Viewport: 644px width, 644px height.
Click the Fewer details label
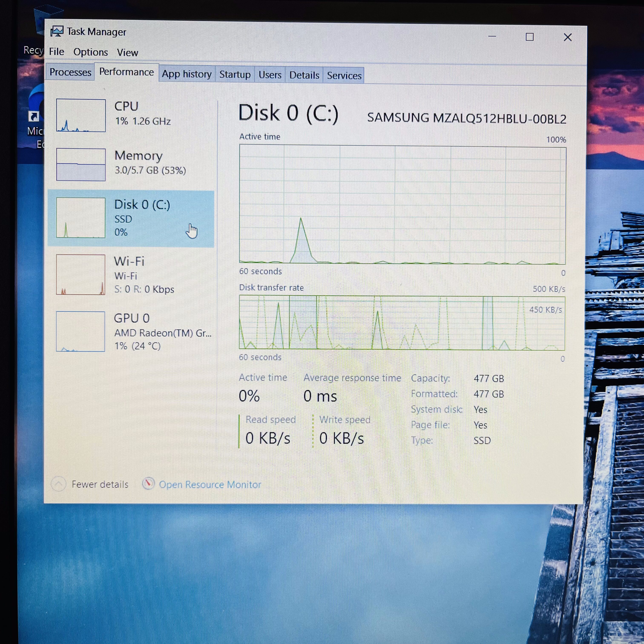[x=100, y=484]
